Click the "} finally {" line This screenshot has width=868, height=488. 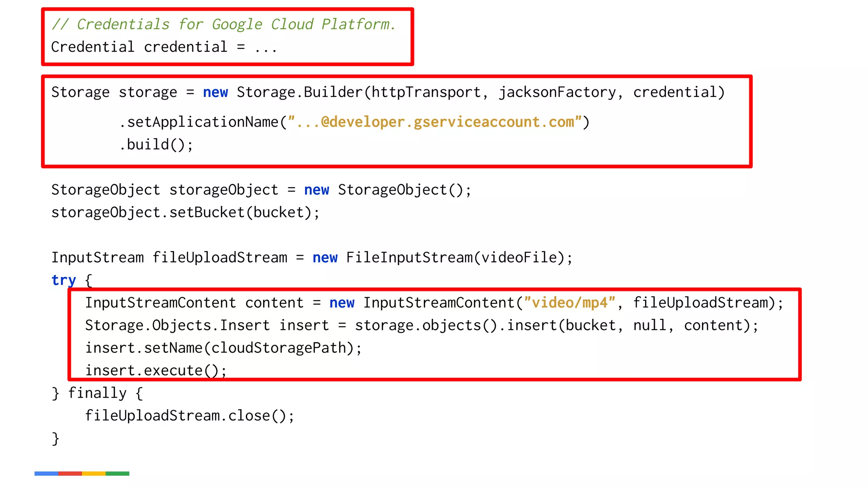pyautogui.click(x=97, y=393)
